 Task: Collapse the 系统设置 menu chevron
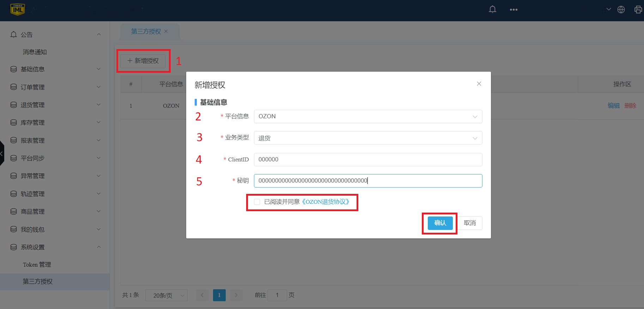(99, 247)
